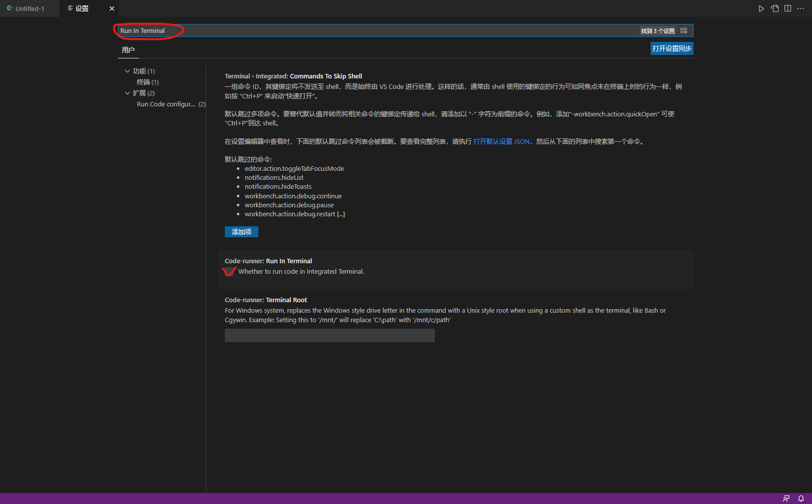Screen dimensions: 812x504
Task: Focus the Run In Terminal search box
Action: [378, 31]
